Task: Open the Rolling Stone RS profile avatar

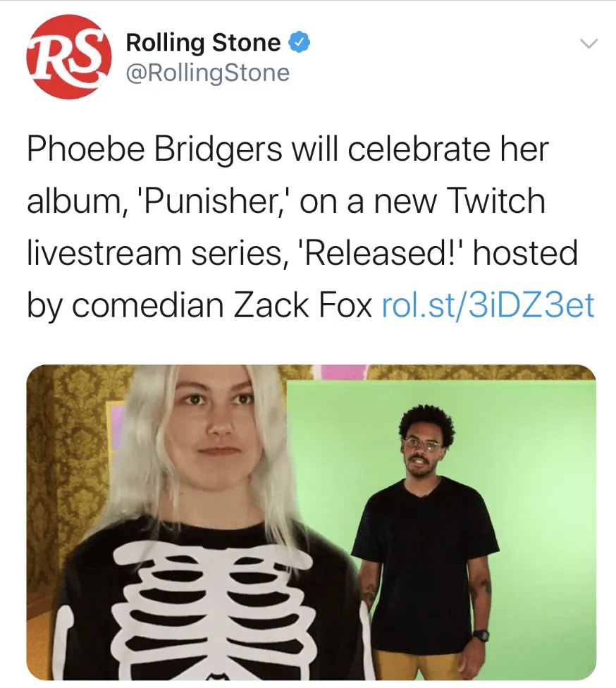Action: coord(69,56)
